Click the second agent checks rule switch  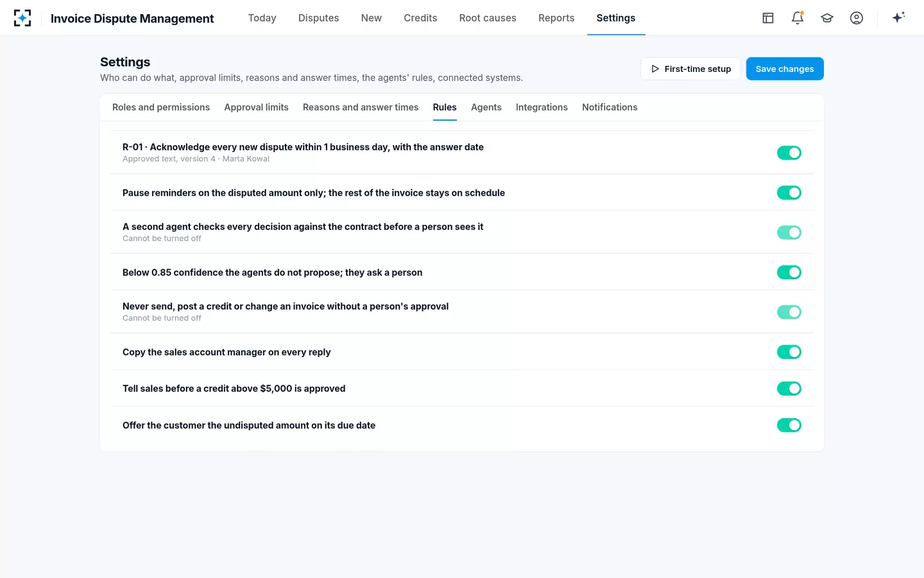(789, 232)
